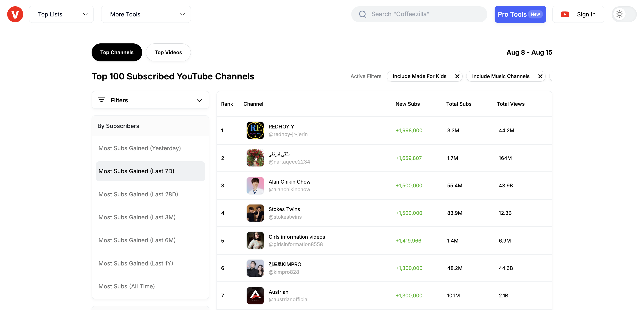Open the 김프로KIMPRO channel link

pos(285,264)
